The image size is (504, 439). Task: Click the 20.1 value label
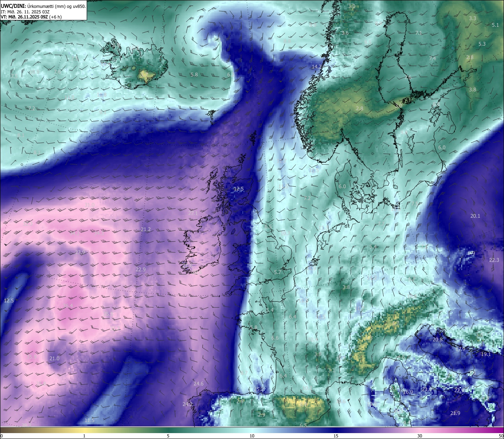[475, 216]
